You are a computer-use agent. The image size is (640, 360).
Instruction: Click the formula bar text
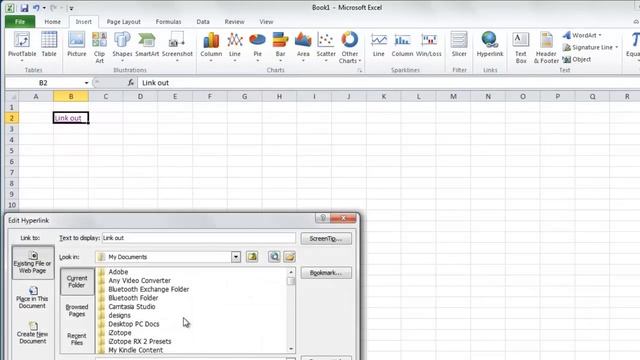[155, 83]
